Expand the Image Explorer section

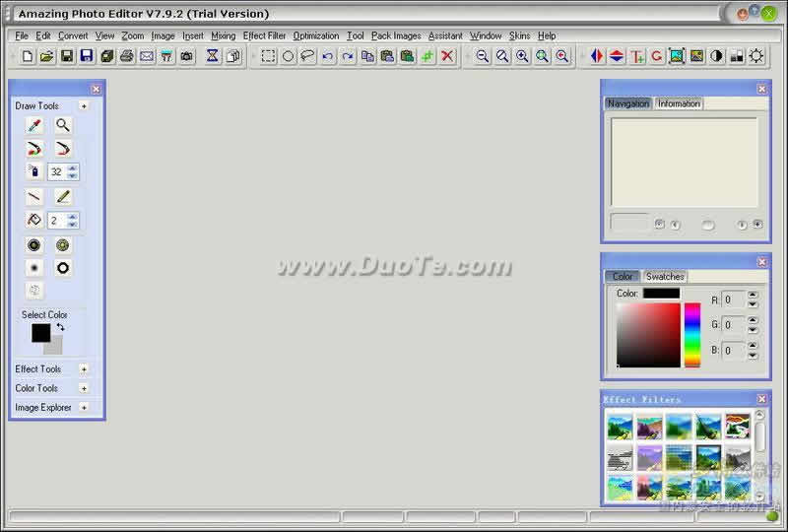pyautogui.click(x=84, y=407)
